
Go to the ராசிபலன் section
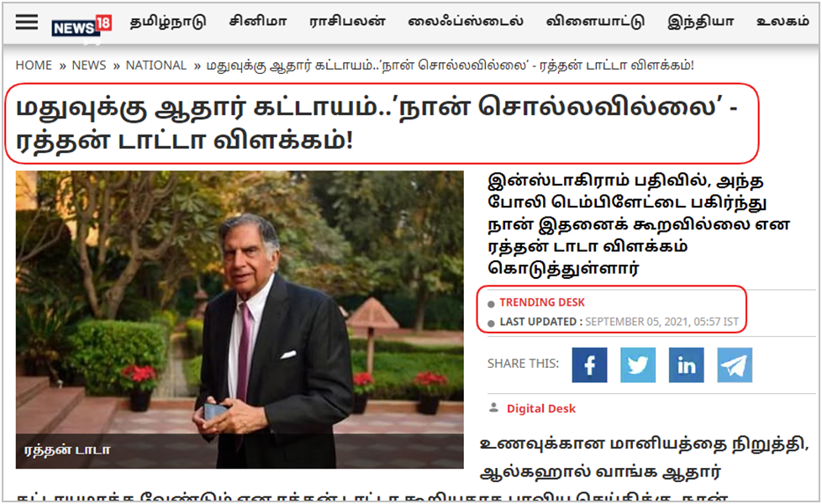pos(347,22)
